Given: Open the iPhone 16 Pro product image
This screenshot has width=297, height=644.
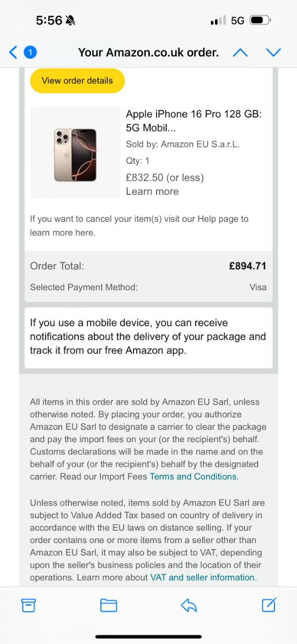Looking at the screenshot, I should [x=75, y=153].
